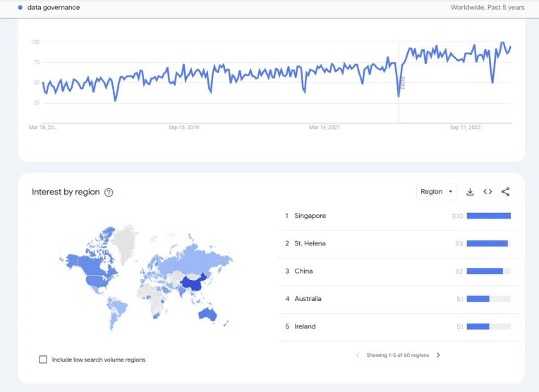Click the share icon for region interest
The height and width of the screenshot is (392, 539).
(x=505, y=192)
